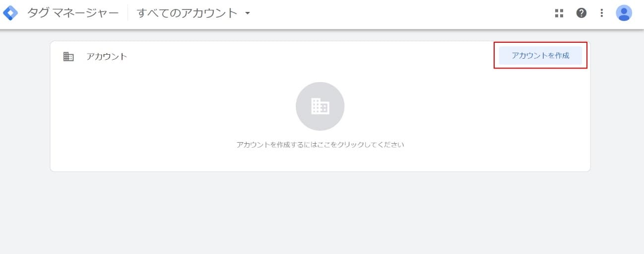Click the user profile avatar
The width and height of the screenshot is (644, 254).
click(x=624, y=13)
